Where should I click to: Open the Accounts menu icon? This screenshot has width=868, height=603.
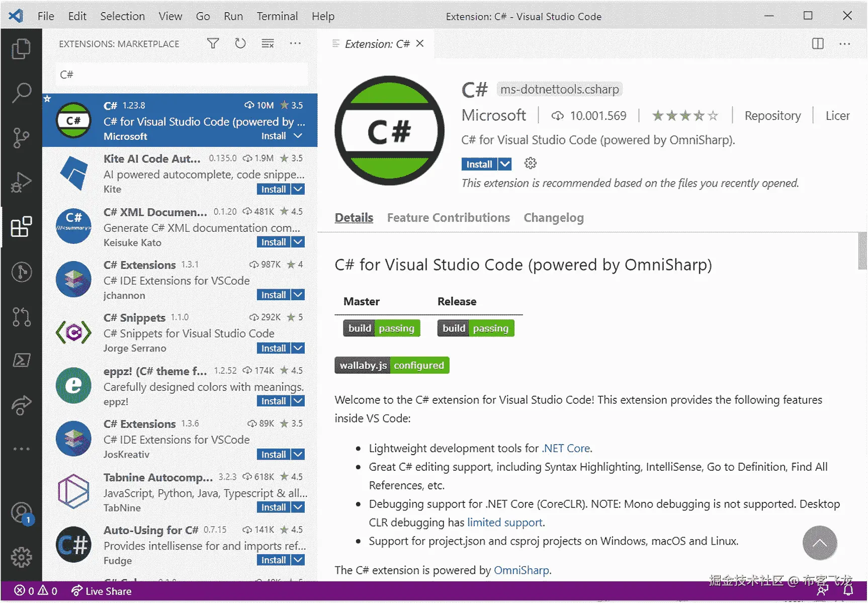22,513
